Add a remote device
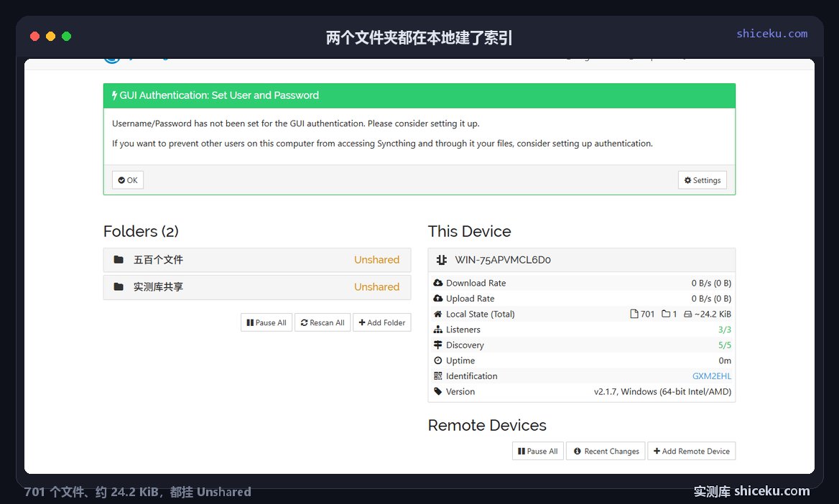Screen dimensions: 839x504 pyautogui.click(x=691, y=451)
